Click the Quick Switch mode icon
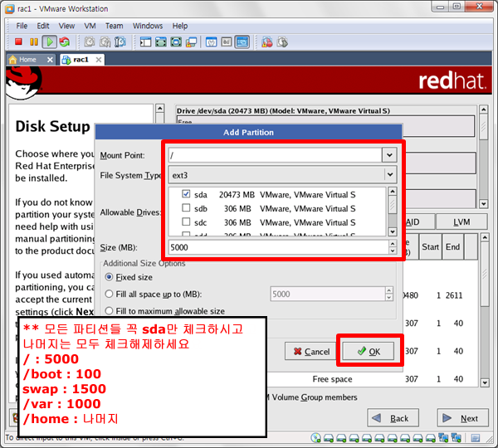The height and width of the screenshot is (448, 498). (x=161, y=42)
